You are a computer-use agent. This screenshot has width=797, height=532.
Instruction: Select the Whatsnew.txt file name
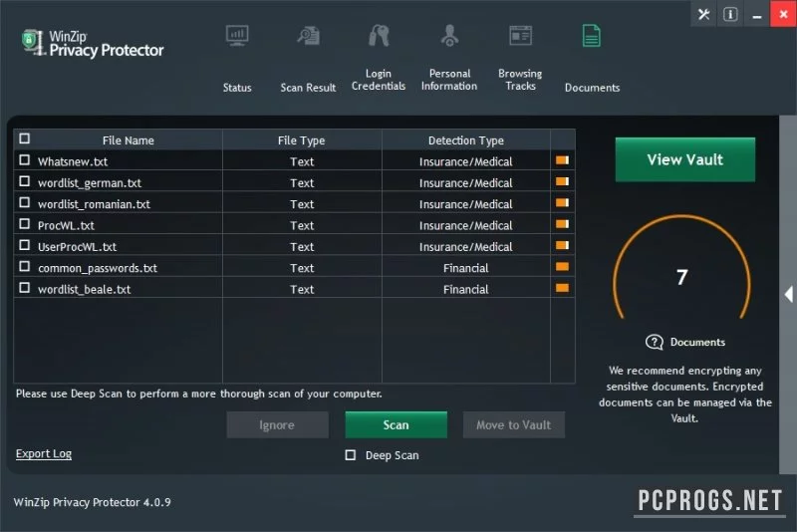[x=73, y=161]
